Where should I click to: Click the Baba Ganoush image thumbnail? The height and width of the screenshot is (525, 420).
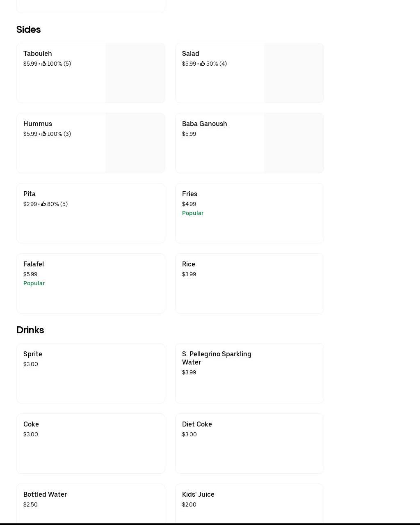[x=294, y=143]
